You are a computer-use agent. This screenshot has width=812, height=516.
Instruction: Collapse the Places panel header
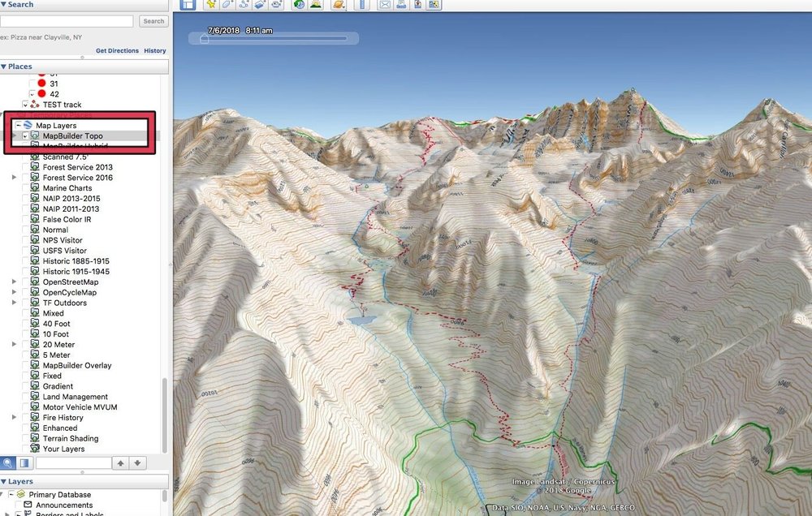click(84, 67)
